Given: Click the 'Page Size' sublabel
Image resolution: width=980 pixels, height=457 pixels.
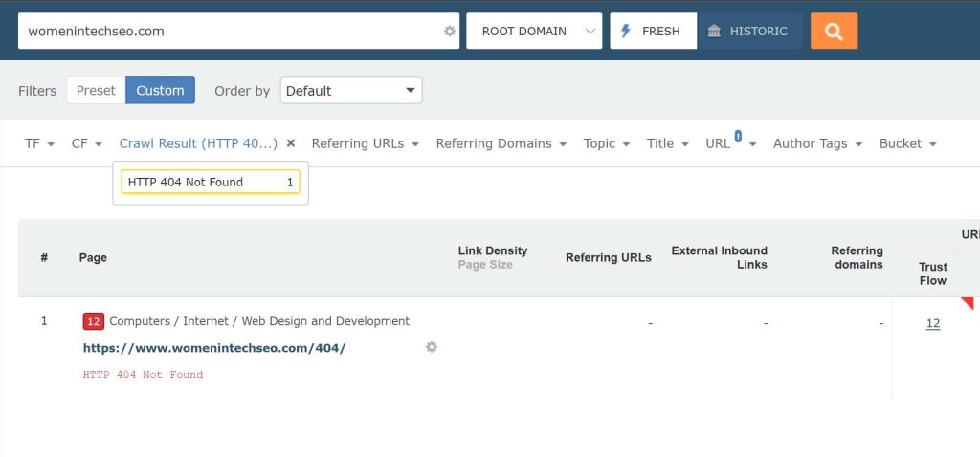Looking at the screenshot, I should (485, 265).
